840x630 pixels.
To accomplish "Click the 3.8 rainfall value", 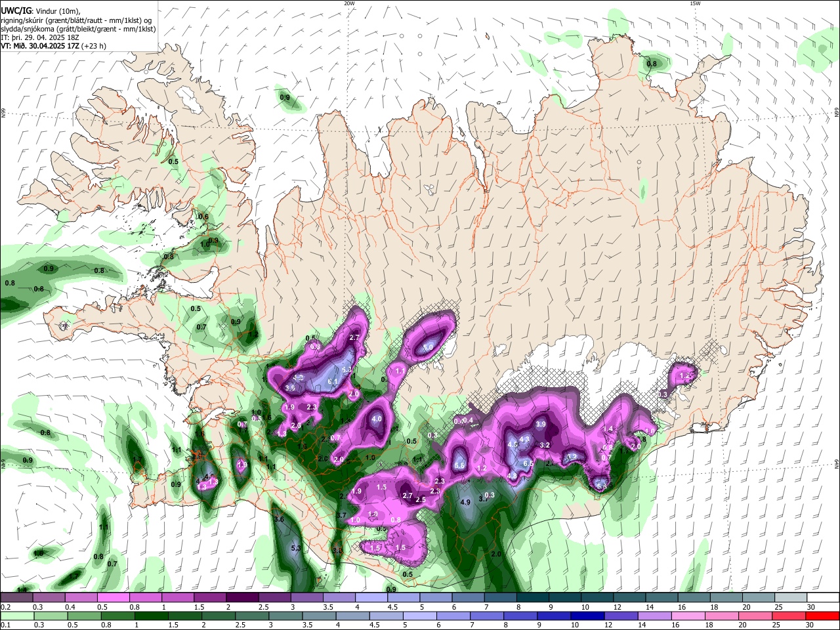I will coord(337,551).
